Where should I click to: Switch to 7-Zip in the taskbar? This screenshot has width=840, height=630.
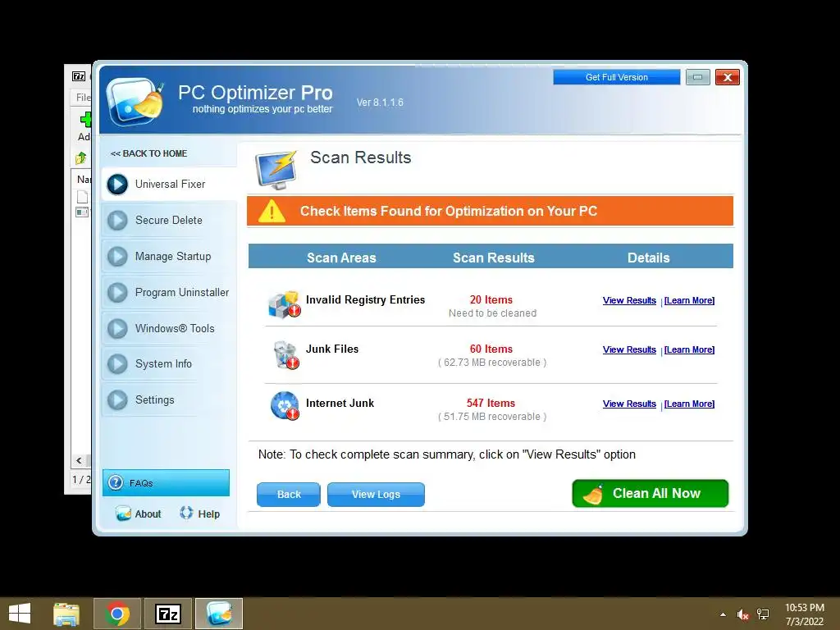click(168, 614)
